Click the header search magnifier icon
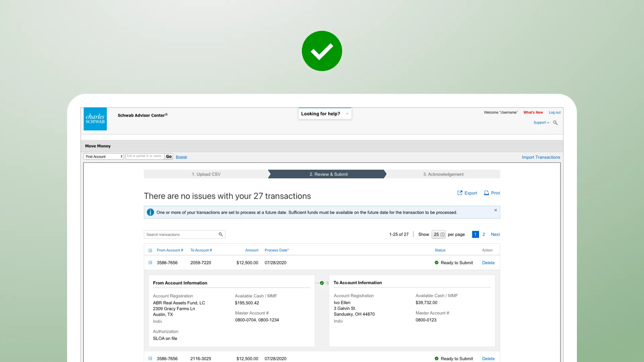The image size is (644, 362). point(555,123)
